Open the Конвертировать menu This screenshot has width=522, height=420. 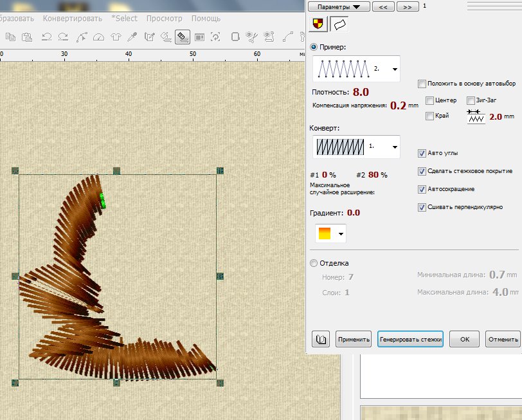click(x=73, y=19)
